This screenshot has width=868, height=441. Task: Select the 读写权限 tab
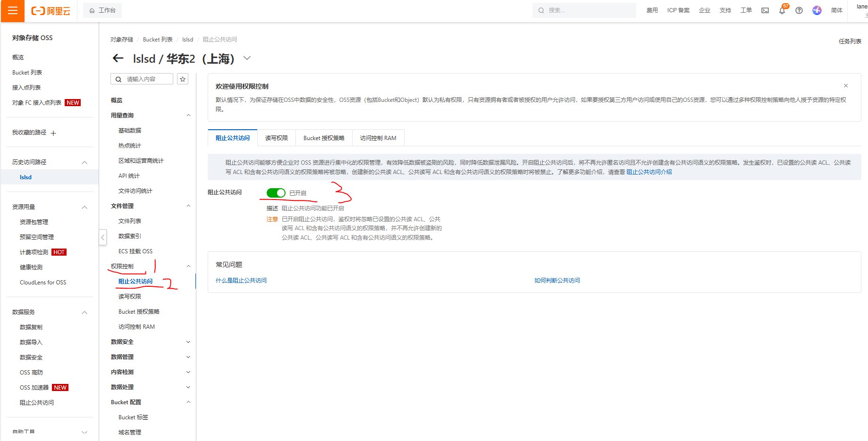[277, 138]
